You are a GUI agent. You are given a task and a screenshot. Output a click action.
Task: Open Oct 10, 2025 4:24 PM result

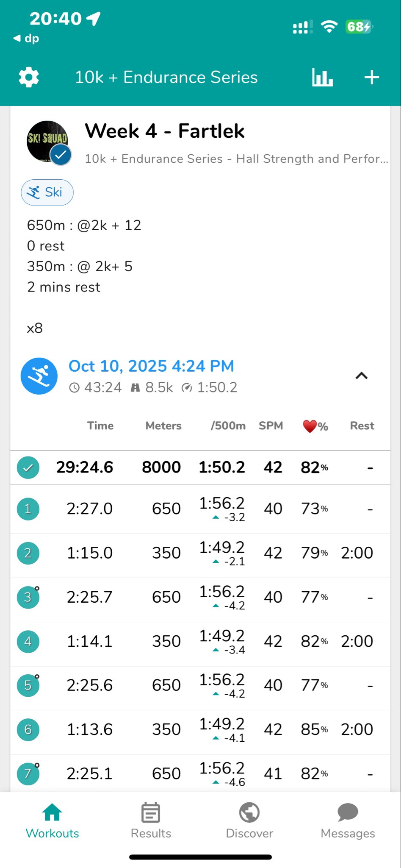151,366
